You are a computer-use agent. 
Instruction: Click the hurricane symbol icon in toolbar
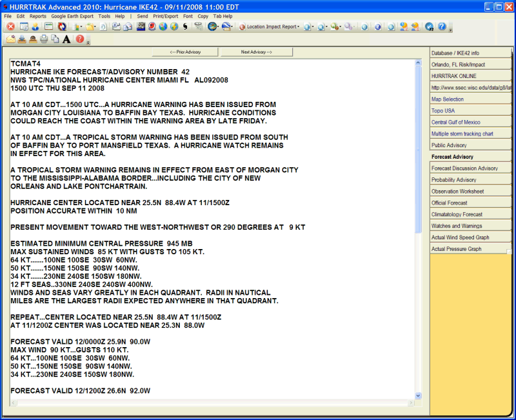tap(185, 27)
